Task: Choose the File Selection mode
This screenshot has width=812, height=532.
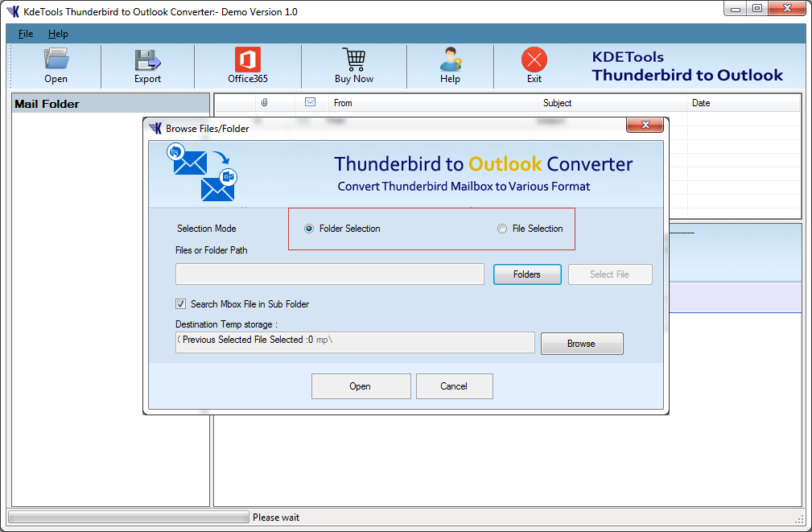Action: coord(501,229)
